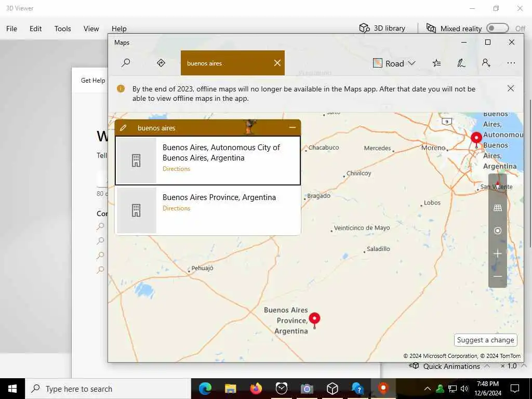
Task: Open volume control in system tray
Action: pyautogui.click(x=465, y=389)
